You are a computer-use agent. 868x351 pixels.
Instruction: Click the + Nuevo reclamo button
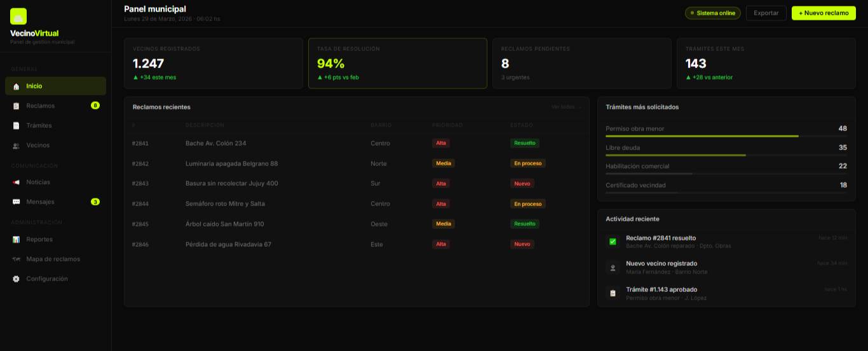[x=824, y=13]
